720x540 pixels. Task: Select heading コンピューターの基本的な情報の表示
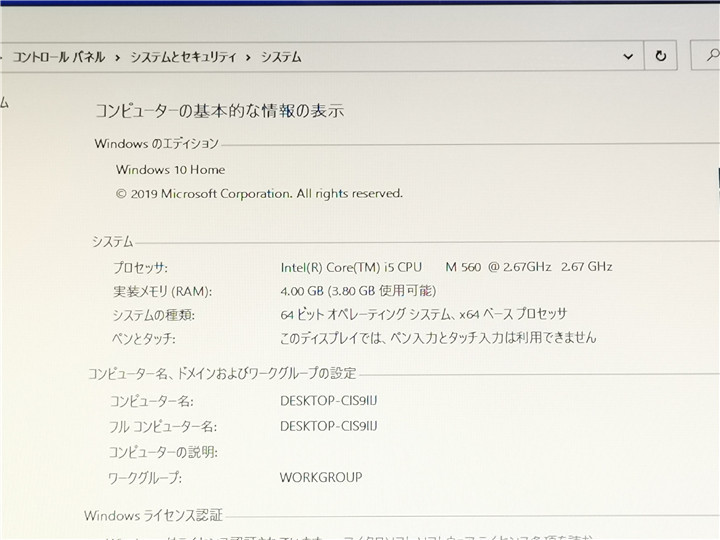[219, 111]
